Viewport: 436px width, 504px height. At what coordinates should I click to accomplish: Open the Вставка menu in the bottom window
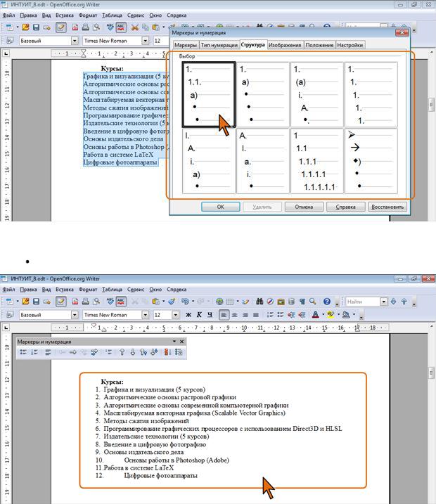(x=64, y=290)
